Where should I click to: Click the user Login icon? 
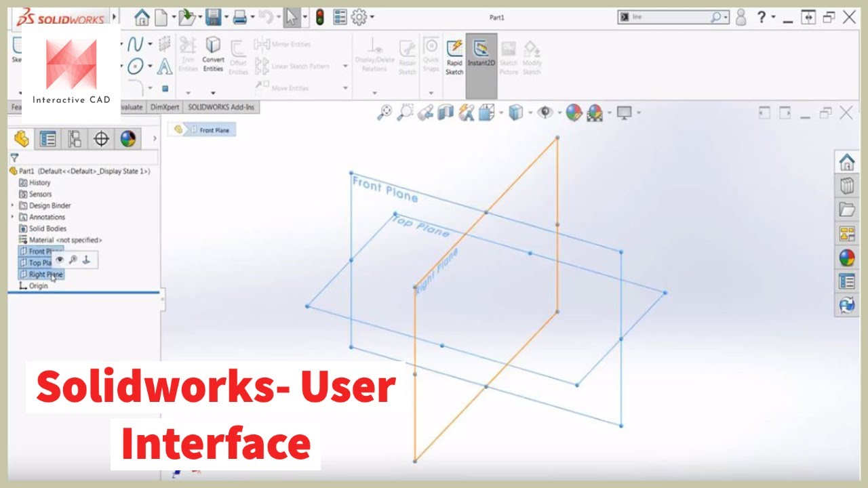741,18
